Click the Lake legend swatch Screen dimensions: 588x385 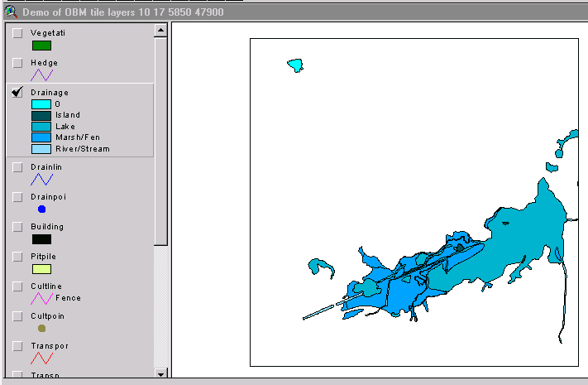[41, 127]
